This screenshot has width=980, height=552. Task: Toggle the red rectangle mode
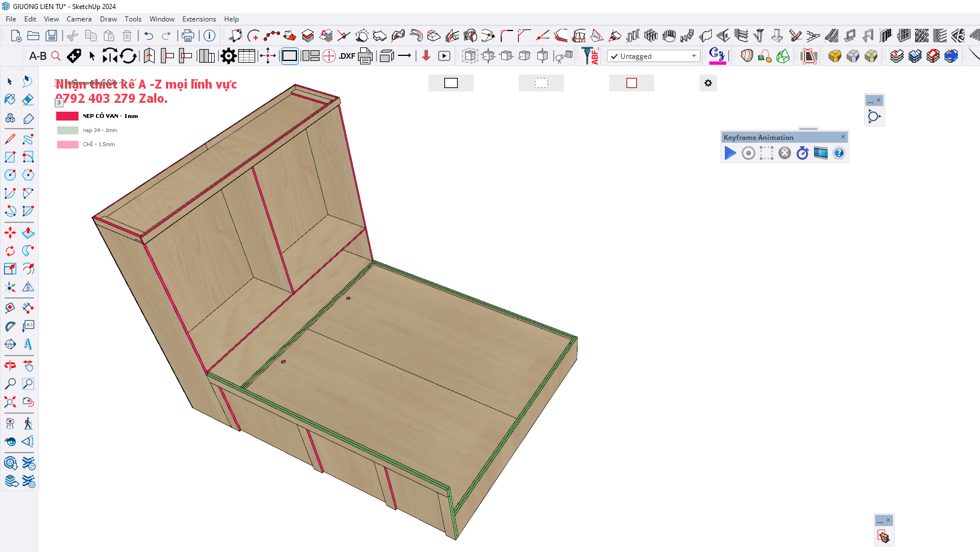[x=631, y=83]
